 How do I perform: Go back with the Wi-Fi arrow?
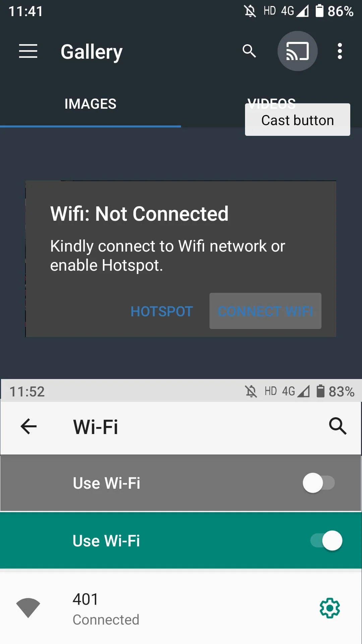coord(28,427)
